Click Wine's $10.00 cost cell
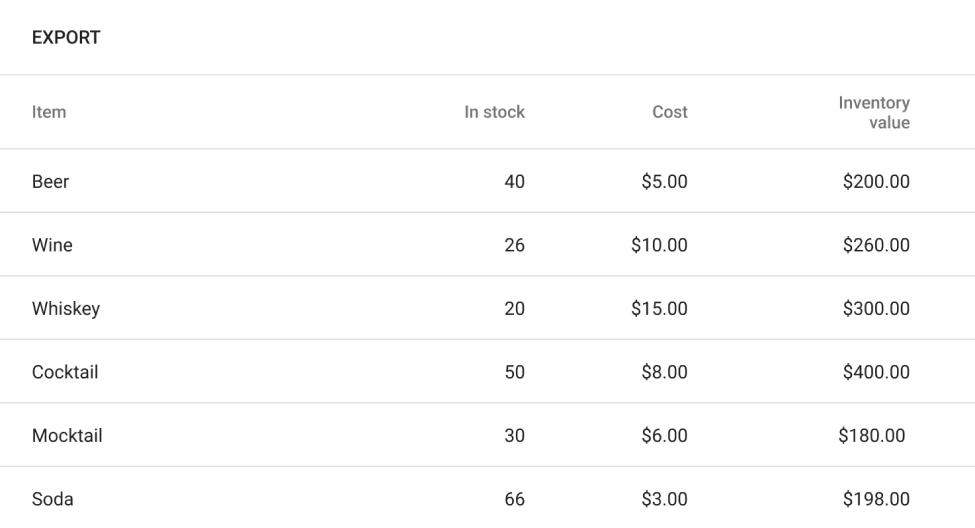Image resolution: width=975 pixels, height=528 pixels. 659,245
